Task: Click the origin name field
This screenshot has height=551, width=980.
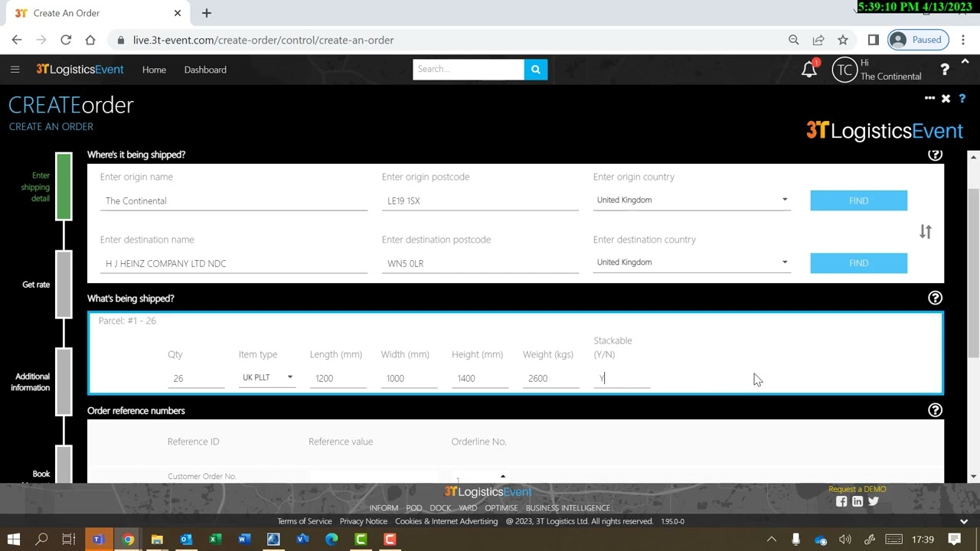Action: click(x=234, y=201)
